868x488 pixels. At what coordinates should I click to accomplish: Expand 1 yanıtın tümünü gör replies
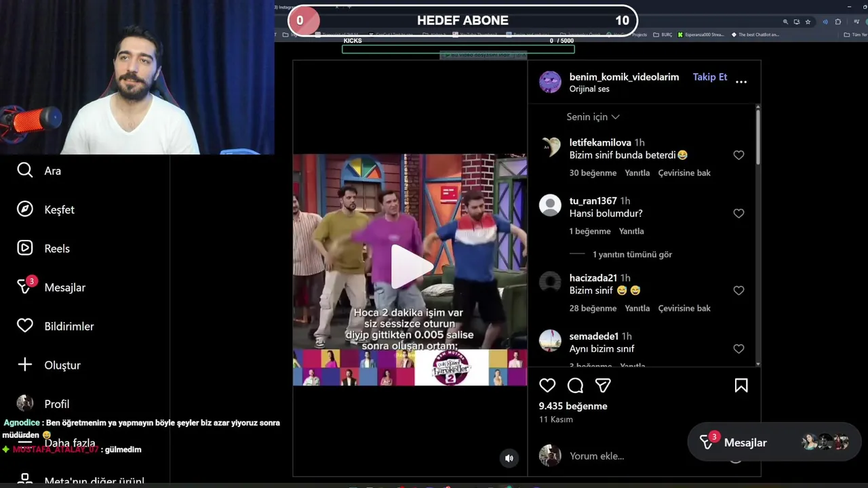(632, 254)
